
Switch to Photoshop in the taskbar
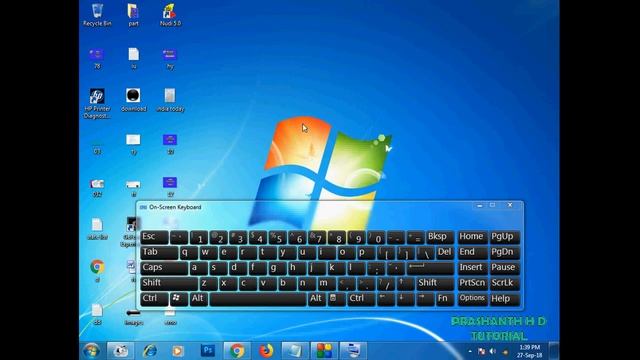tap(207, 351)
